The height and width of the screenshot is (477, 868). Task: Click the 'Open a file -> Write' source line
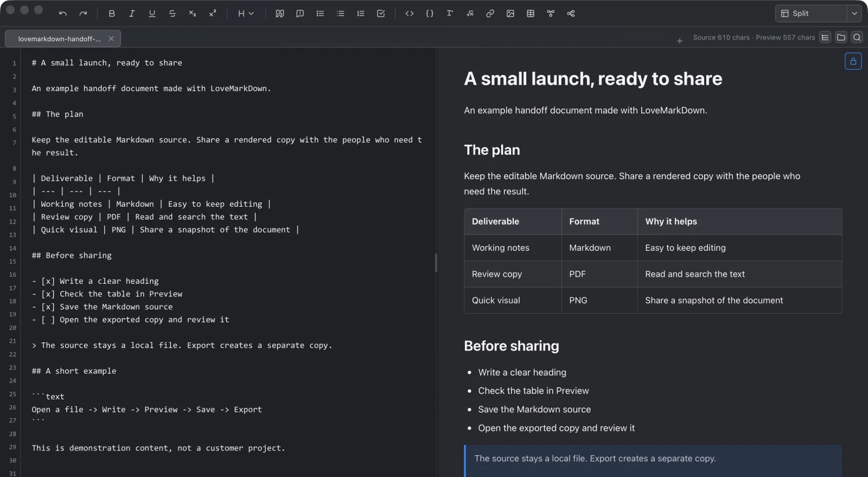point(146,410)
